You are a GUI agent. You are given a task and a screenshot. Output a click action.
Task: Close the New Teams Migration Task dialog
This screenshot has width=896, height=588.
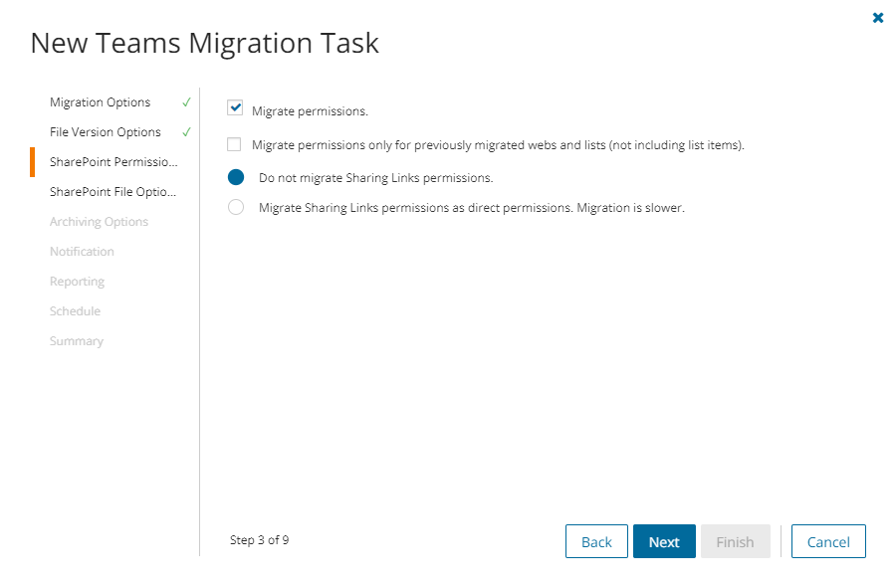point(878,18)
